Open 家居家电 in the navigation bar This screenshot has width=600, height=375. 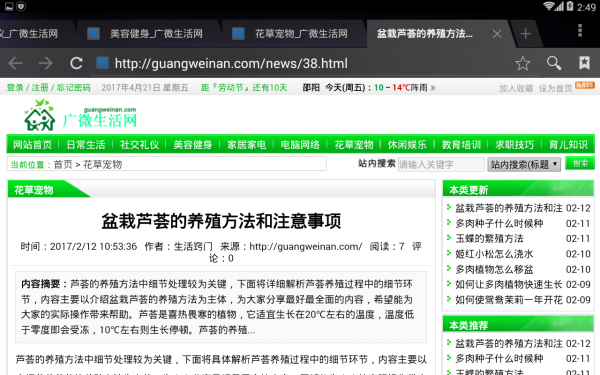pyautogui.click(x=246, y=145)
